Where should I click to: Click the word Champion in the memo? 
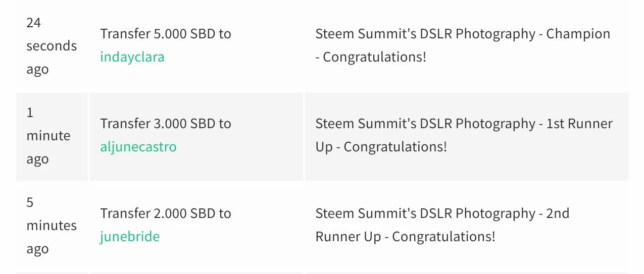578,34
